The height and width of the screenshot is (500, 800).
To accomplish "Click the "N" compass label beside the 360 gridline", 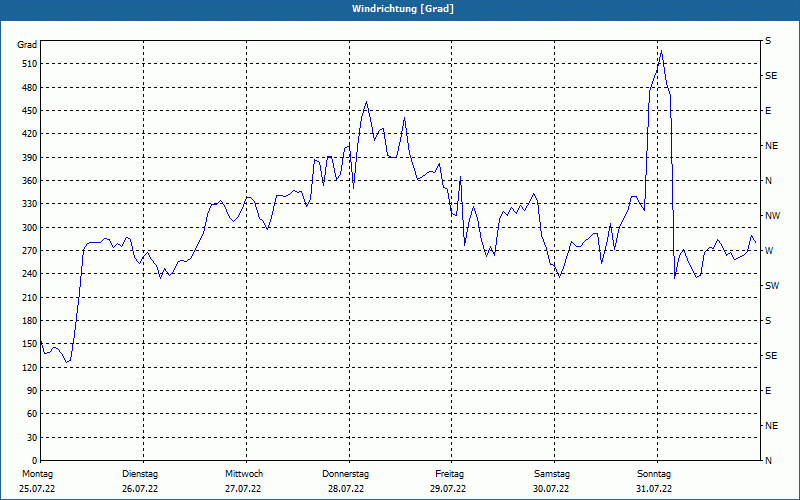I will tap(768, 181).
